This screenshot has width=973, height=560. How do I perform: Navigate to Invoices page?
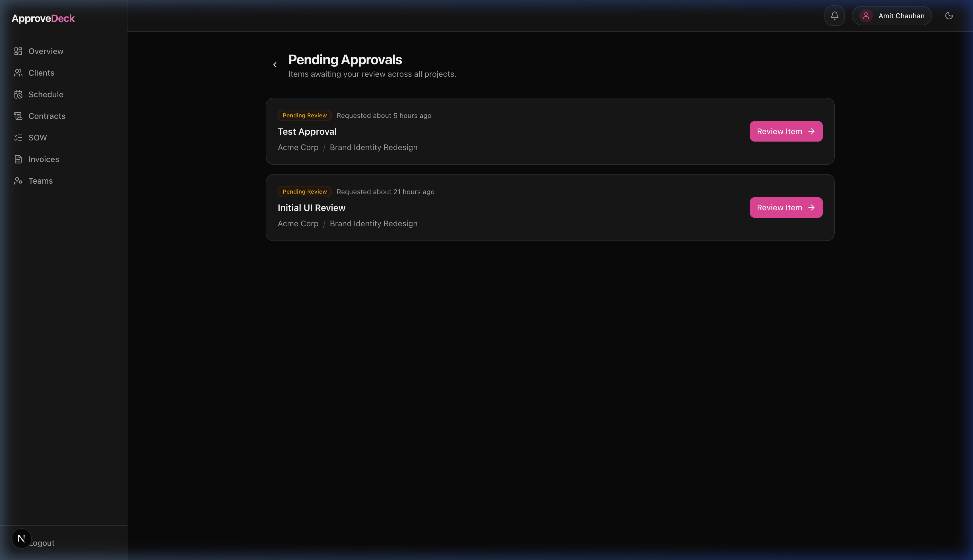44,159
